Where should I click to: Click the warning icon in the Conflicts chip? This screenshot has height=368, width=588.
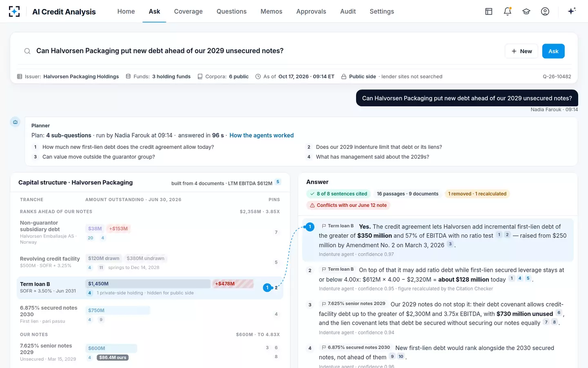[312, 205]
